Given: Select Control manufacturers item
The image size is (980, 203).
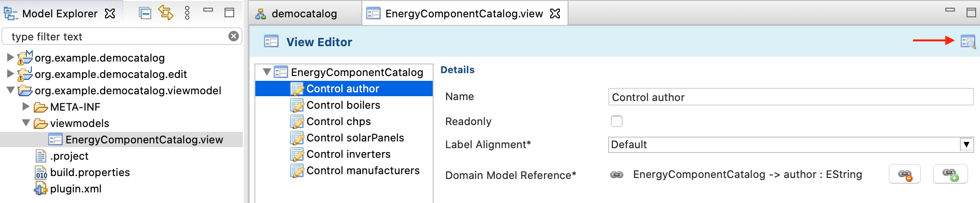Looking at the screenshot, I should click(363, 170).
